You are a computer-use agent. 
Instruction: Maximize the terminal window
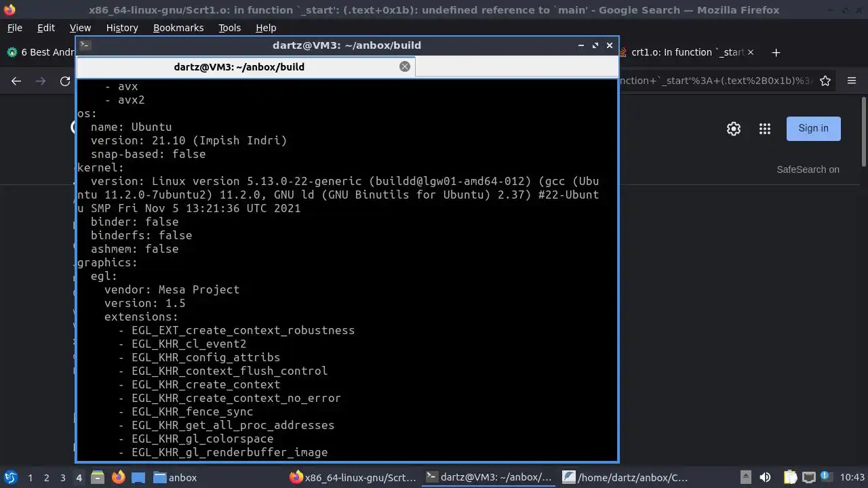tap(595, 45)
